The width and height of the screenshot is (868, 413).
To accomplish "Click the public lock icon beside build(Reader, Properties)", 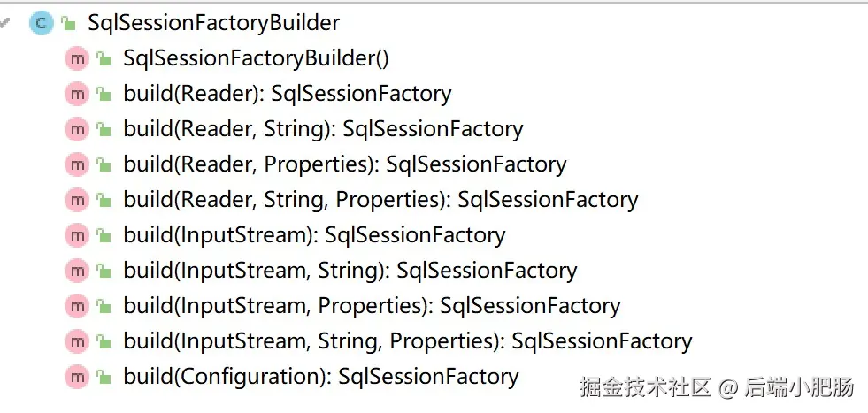I will pyautogui.click(x=104, y=165).
